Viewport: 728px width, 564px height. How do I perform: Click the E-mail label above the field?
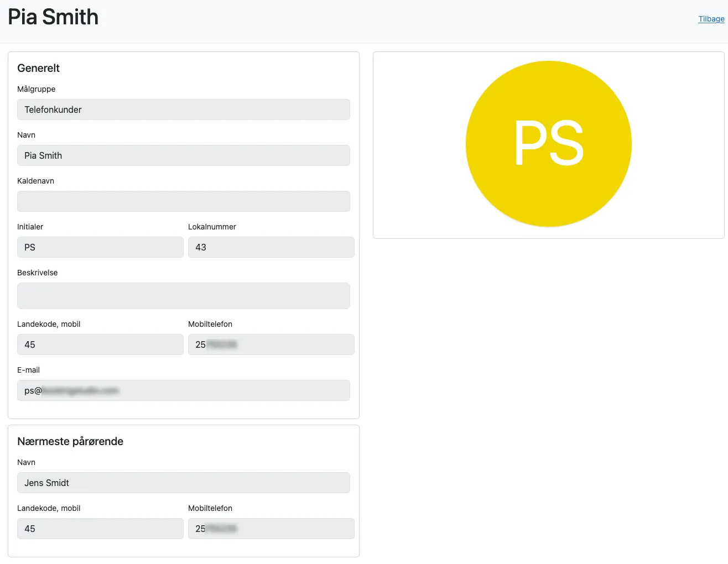tap(28, 370)
